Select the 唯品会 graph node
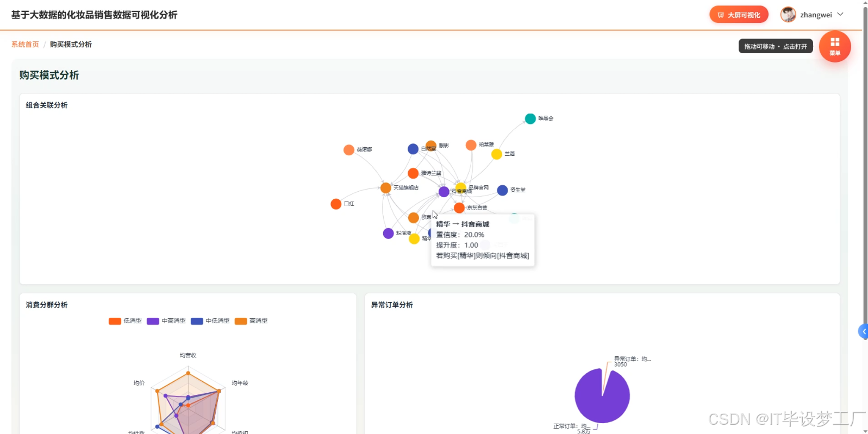868x434 pixels. click(530, 118)
